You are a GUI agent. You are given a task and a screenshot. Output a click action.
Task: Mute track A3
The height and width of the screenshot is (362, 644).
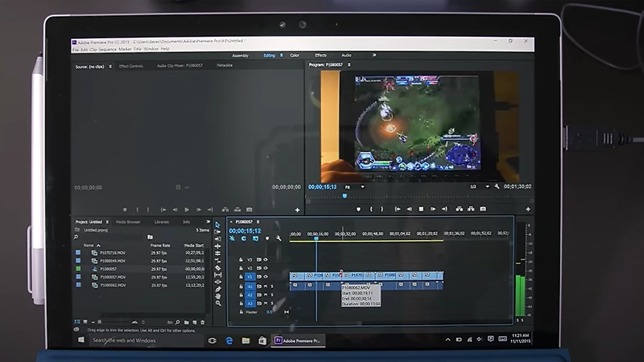click(x=265, y=303)
